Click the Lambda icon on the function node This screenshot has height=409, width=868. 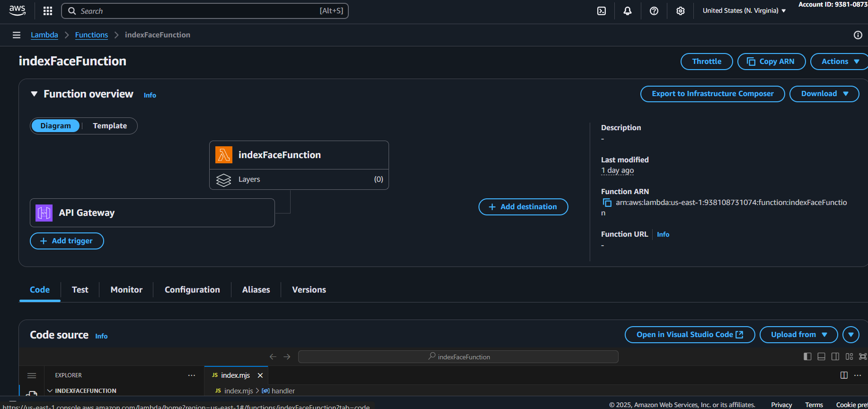point(224,155)
